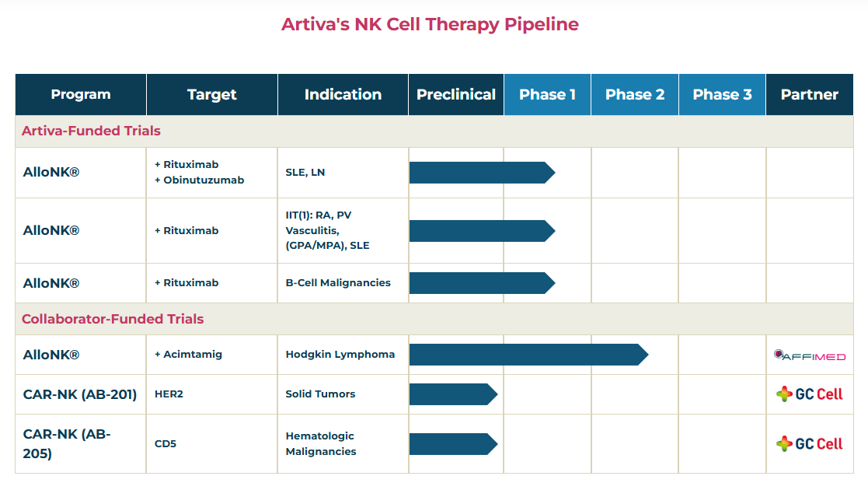Click the Artiva-Funded Trials section heading
This screenshot has height=483, width=868.
91,131
